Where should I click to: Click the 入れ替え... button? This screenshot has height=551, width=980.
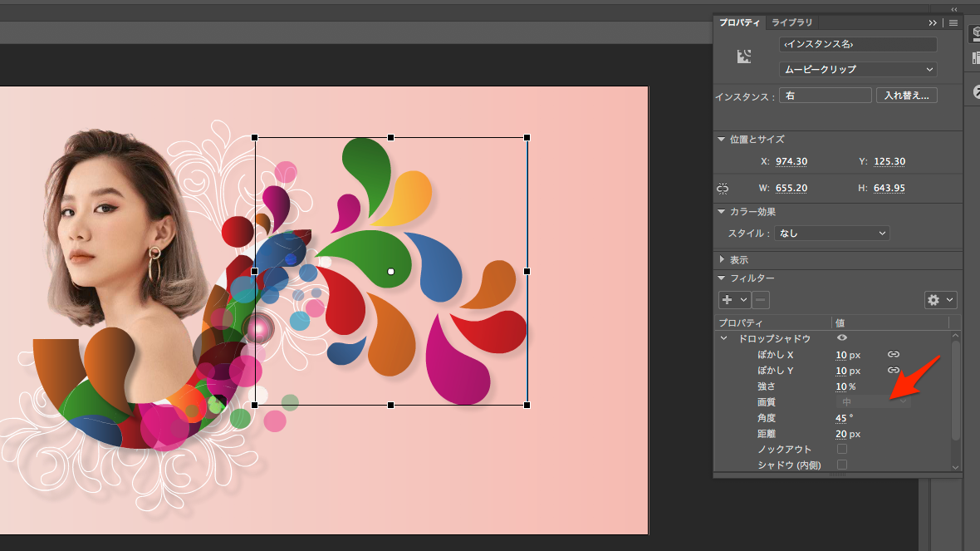coord(907,96)
